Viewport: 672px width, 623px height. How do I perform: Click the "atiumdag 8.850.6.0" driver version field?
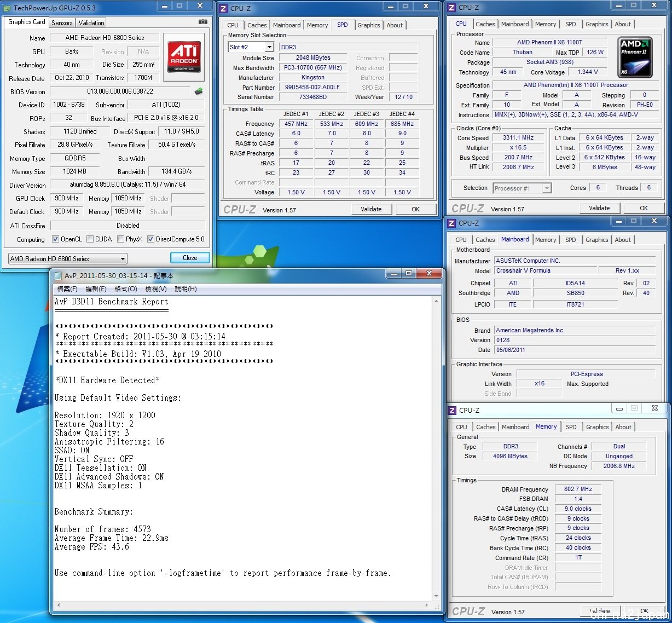[128, 185]
